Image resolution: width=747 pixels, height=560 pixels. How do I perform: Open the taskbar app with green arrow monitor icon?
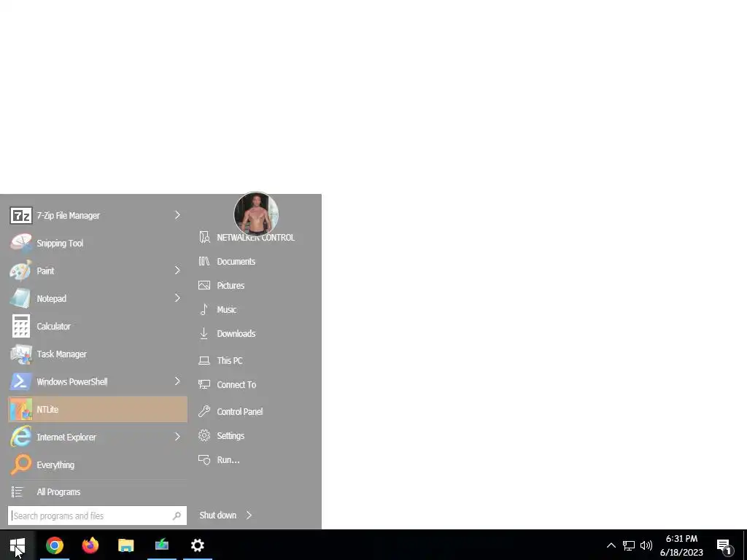point(161,545)
